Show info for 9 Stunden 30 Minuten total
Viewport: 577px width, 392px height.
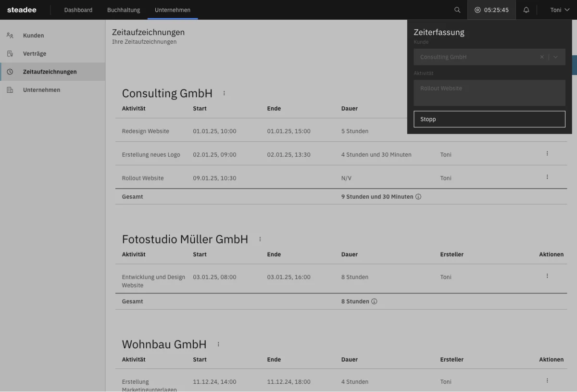pyautogui.click(x=418, y=197)
